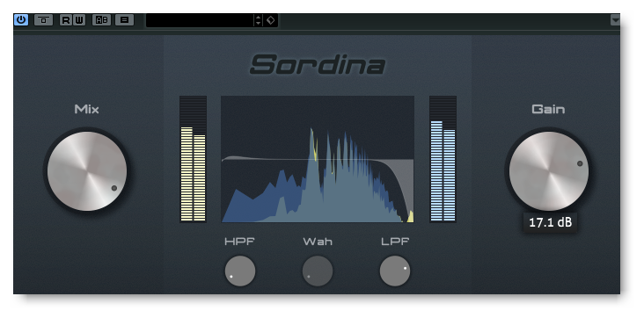This screenshot has width=644, height=318.
Task: Enable Read automation (R) button
Action: (x=66, y=19)
